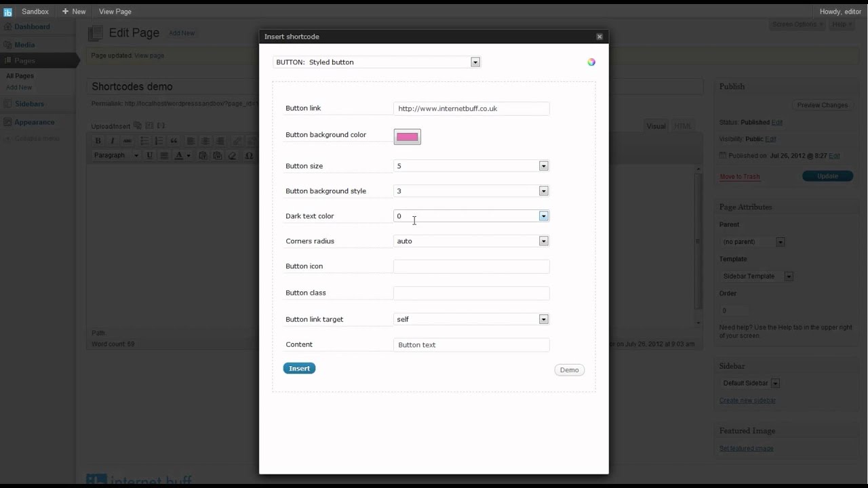868x488 pixels.
Task: Click the remove formatting eraser icon
Action: (x=232, y=155)
